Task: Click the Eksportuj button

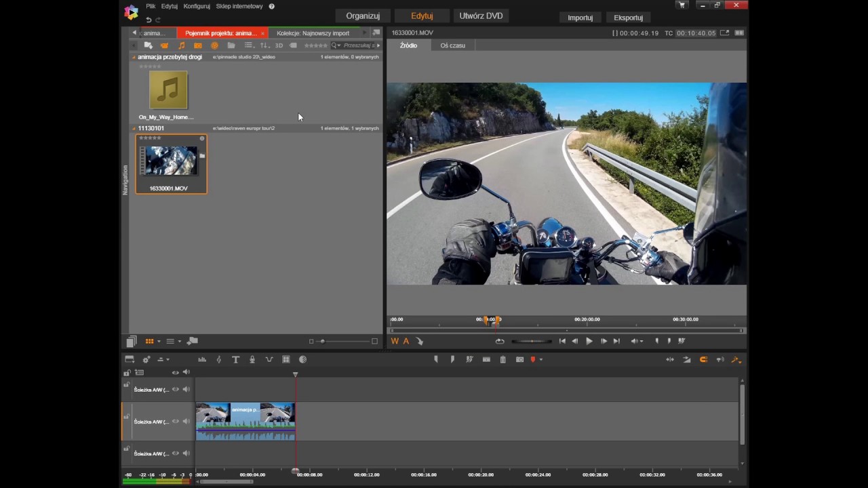Action: pyautogui.click(x=628, y=18)
